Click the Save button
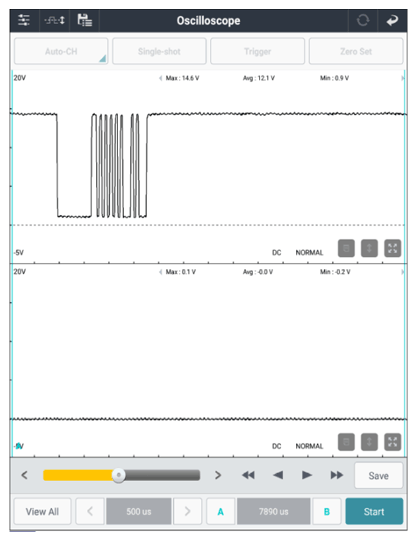Image resolution: width=417 pixels, height=541 pixels. coord(378,476)
